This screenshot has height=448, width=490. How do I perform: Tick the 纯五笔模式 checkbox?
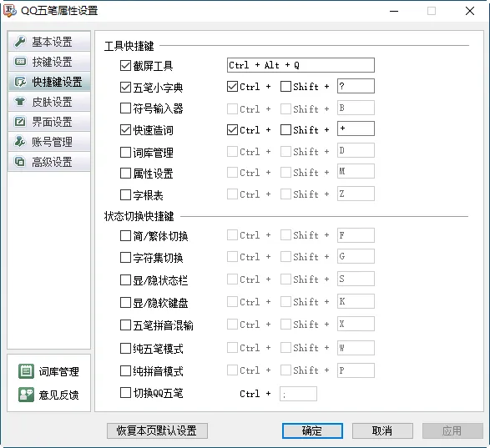[x=125, y=348]
